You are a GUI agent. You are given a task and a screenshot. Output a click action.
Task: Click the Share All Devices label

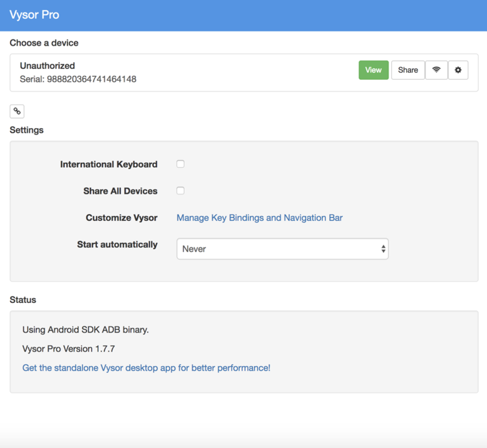[120, 191]
